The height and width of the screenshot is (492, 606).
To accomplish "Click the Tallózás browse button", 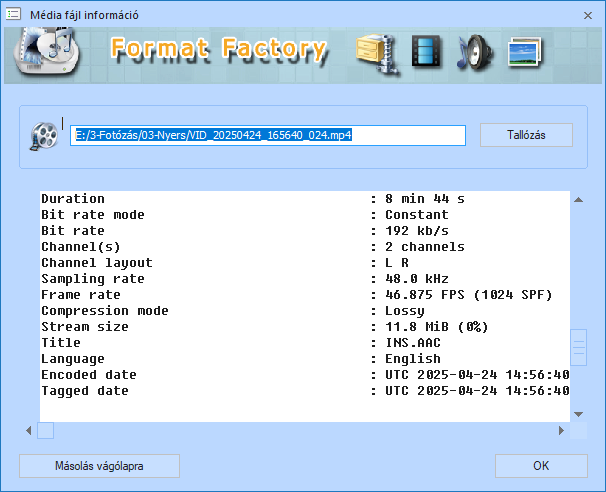I will [x=526, y=135].
